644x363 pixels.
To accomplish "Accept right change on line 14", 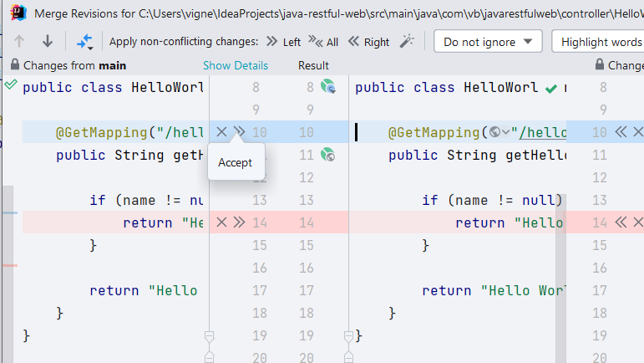I will click(621, 222).
